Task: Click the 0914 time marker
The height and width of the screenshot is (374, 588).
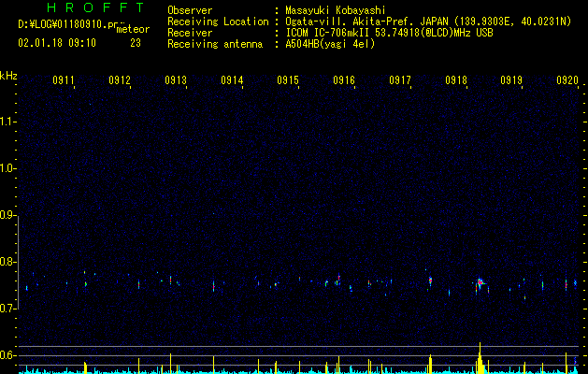Action: pyautogui.click(x=232, y=80)
